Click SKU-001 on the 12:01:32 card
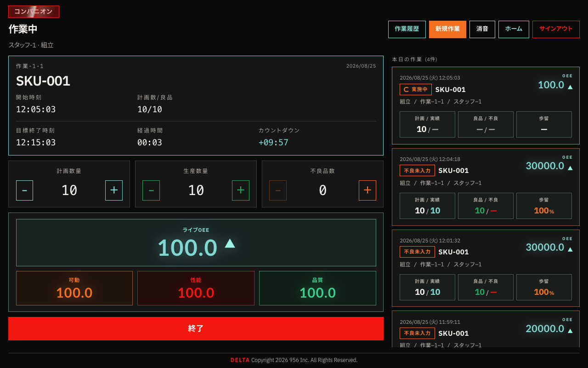This screenshot has height=368, width=588. point(454,252)
